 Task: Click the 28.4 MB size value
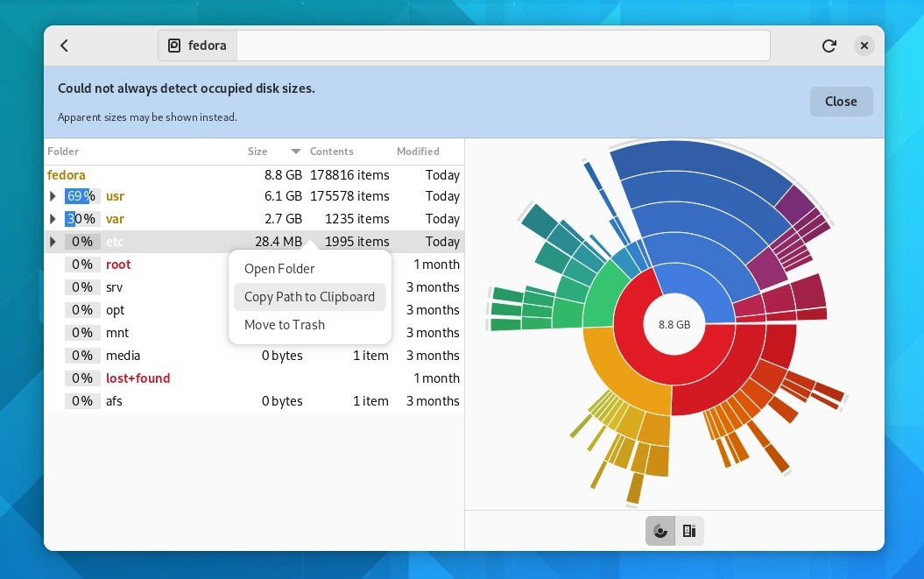(279, 242)
